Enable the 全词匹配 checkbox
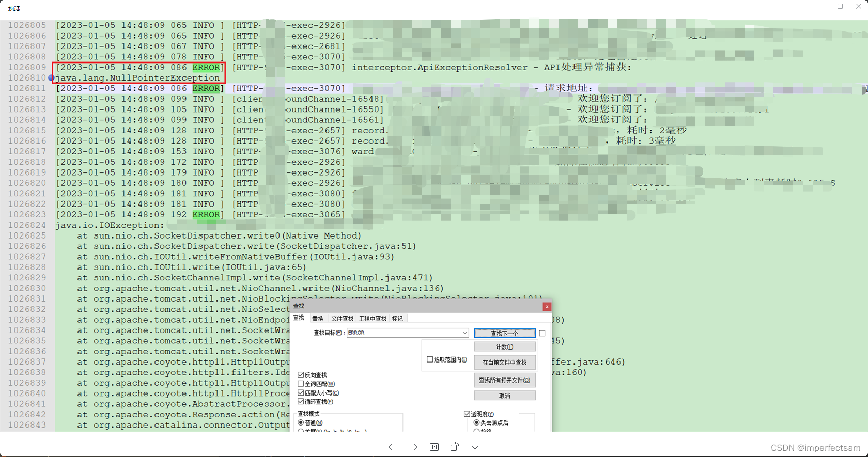This screenshot has height=457, width=868. coord(301,384)
